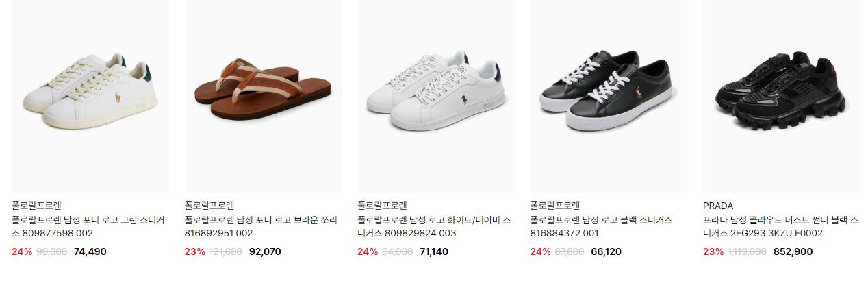Open the Prada title ending 2EG293 3KZU F0002
The image size is (868, 283).
(x=781, y=227)
